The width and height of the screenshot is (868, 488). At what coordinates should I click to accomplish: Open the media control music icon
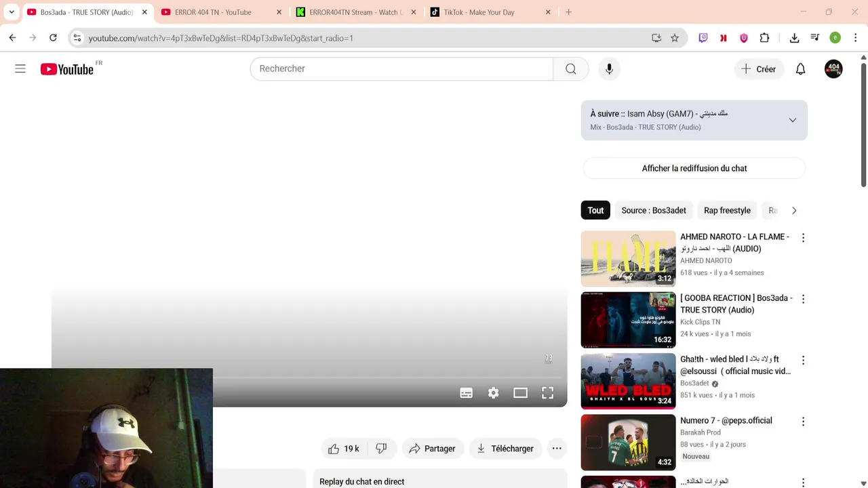815,38
